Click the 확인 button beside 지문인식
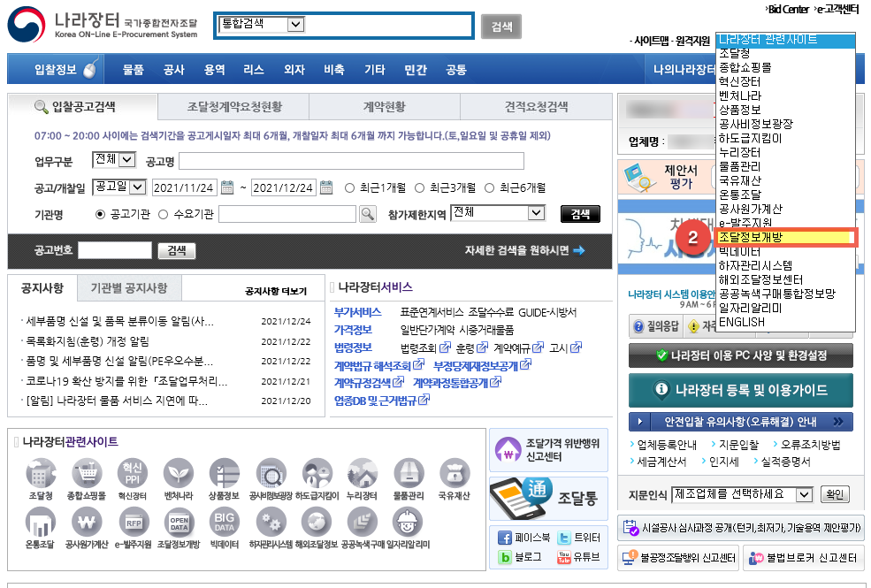The image size is (871, 588). tap(835, 494)
